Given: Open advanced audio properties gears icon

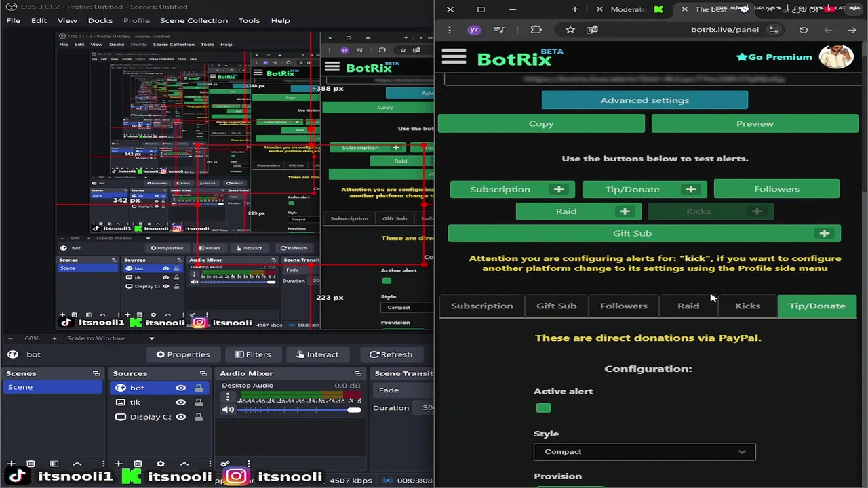Looking at the screenshot, I should point(226,464).
